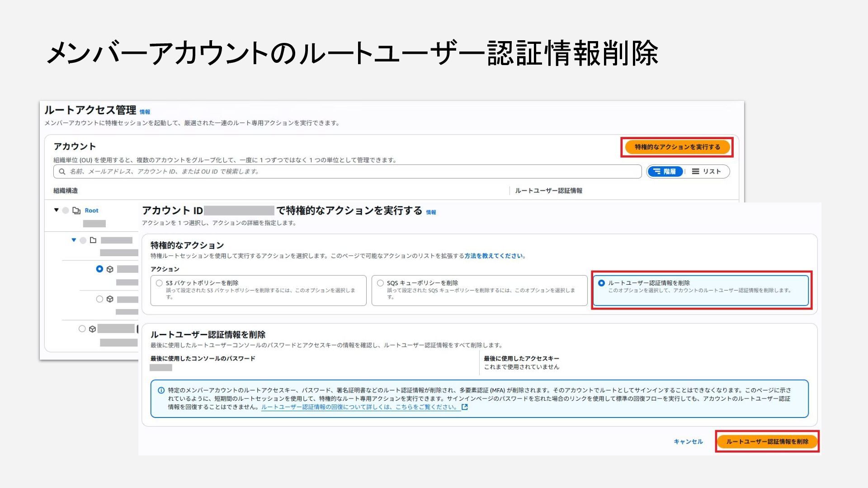Viewport: 868px width, 488px height.
Task: Click the info circle icon in the notice box
Action: click(x=161, y=390)
